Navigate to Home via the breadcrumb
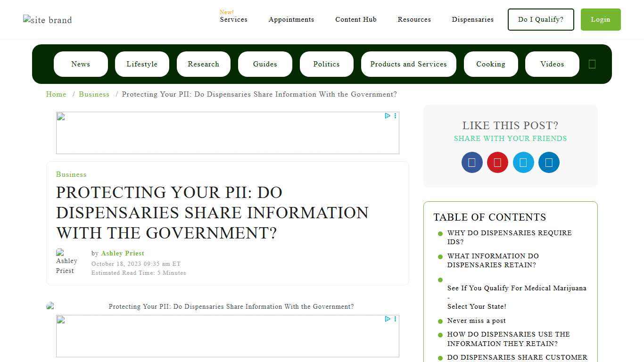The image size is (644, 362). point(56,94)
